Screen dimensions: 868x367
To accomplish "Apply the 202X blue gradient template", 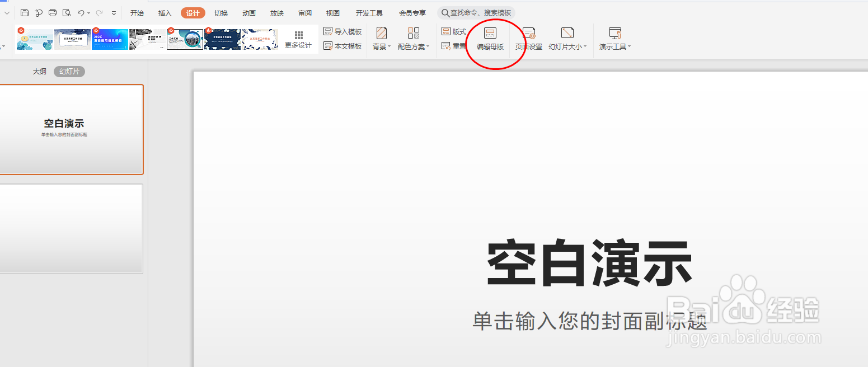I will coord(110,40).
